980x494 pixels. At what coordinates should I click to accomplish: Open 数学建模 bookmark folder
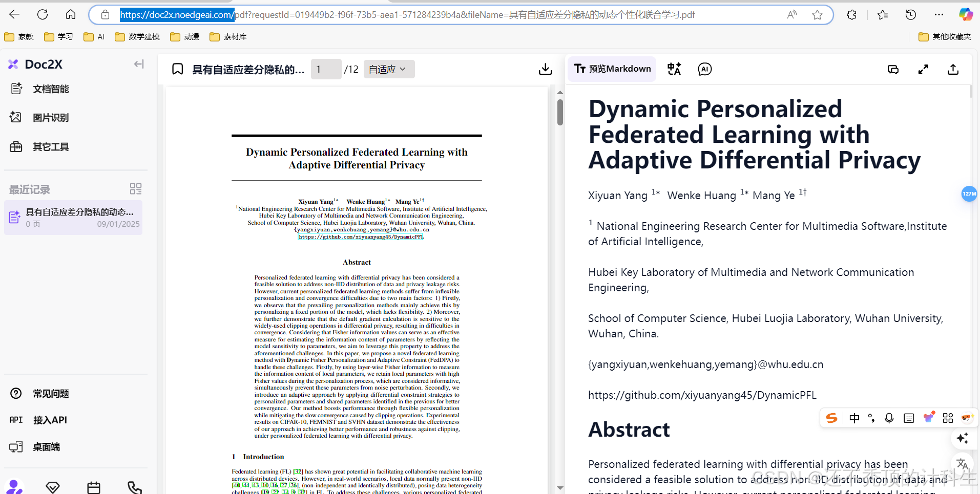pos(137,37)
